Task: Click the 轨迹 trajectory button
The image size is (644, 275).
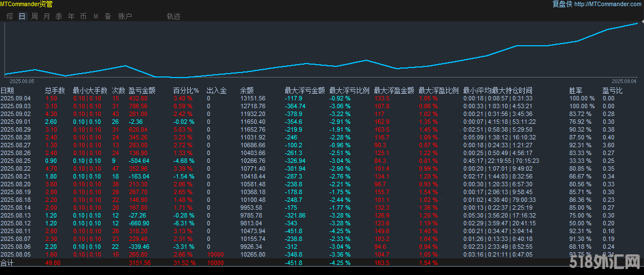Action: coord(173,17)
